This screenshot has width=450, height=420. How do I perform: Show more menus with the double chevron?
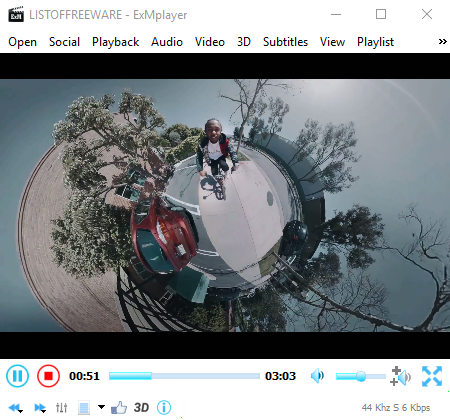coord(442,42)
